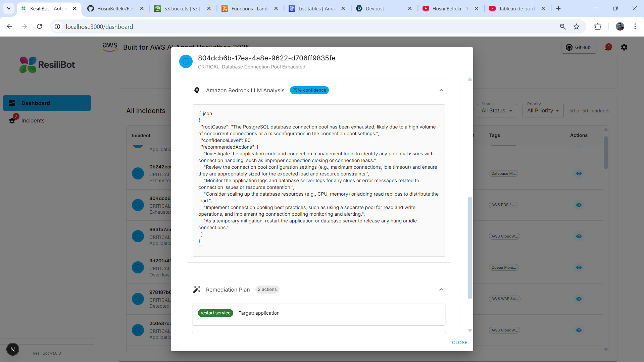Close the ResiliBot browser tab
Image resolution: width=644 pixels, height=362 pixels.
pos(75,8)
